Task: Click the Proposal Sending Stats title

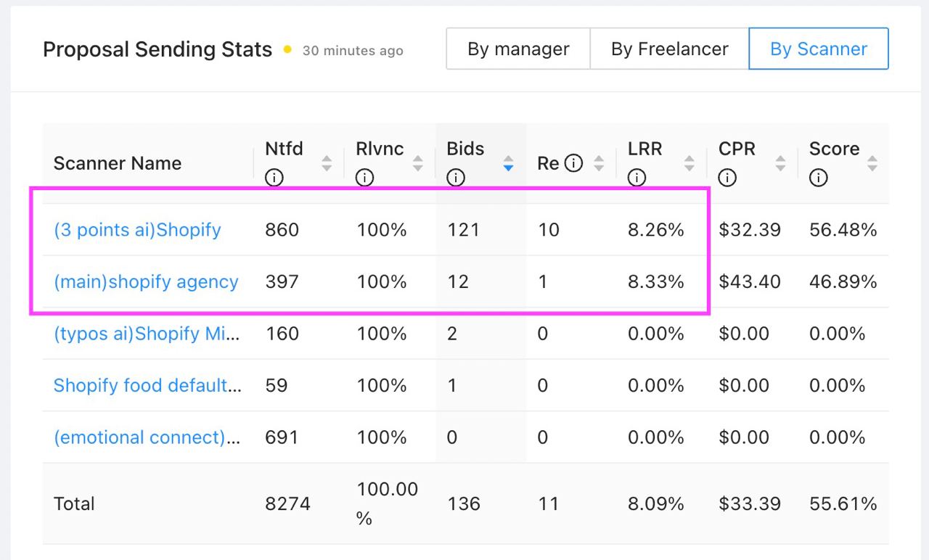Action: (157, 49)
